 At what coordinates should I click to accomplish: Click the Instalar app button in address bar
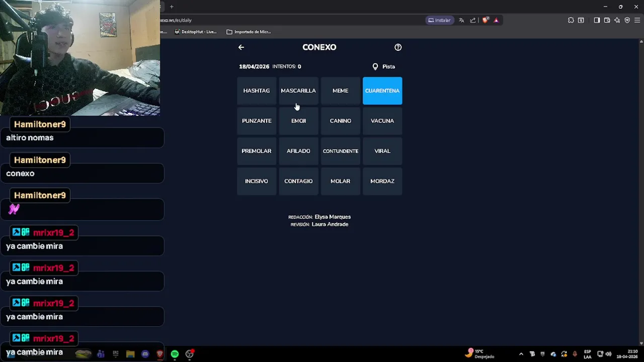tap(439, 20)
